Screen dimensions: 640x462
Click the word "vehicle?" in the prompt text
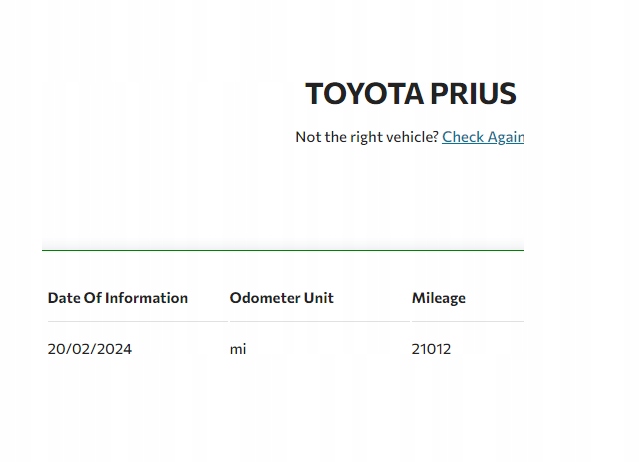(x=412, y=137)
